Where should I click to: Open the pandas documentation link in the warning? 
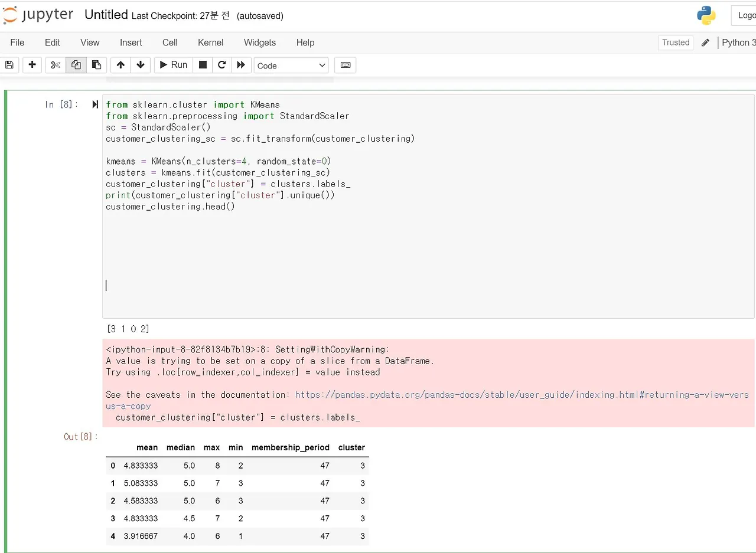(x=427, y=400)
